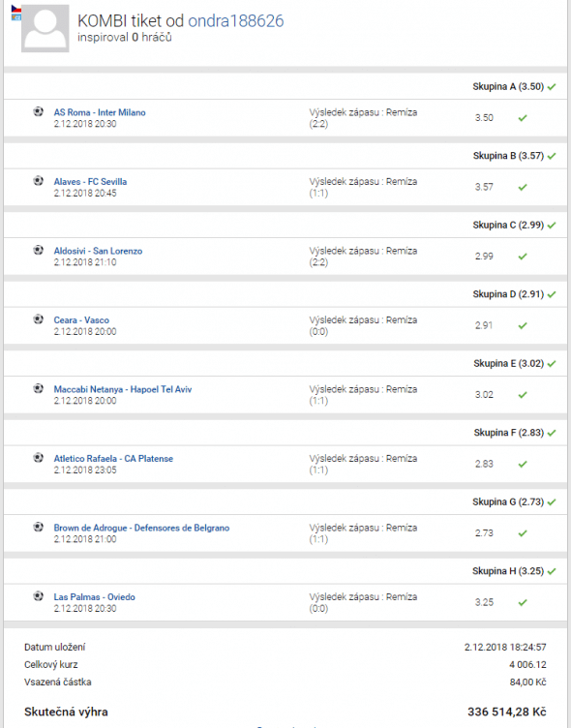
Task: Open the Aldosivi - San Lorenzo match
Action: [x=98, y=251]
